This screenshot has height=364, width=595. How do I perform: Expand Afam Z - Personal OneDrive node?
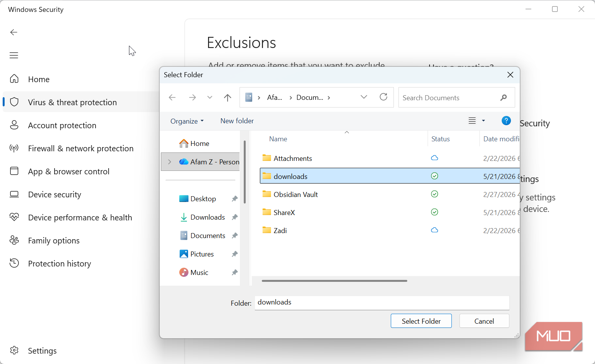[x=170, y=162]
